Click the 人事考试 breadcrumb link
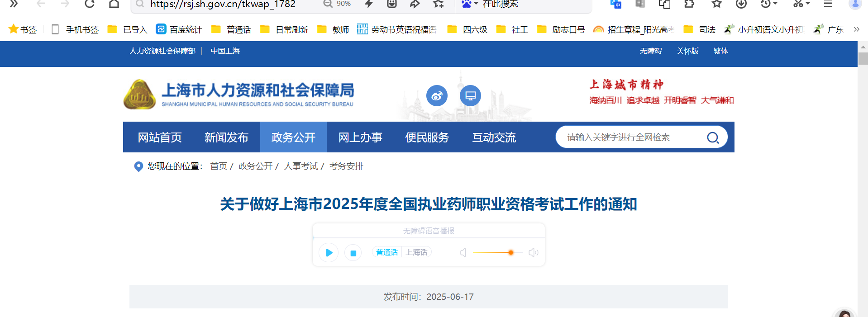The height and width of the screenshot is (317, 868). tap(301, 166)
